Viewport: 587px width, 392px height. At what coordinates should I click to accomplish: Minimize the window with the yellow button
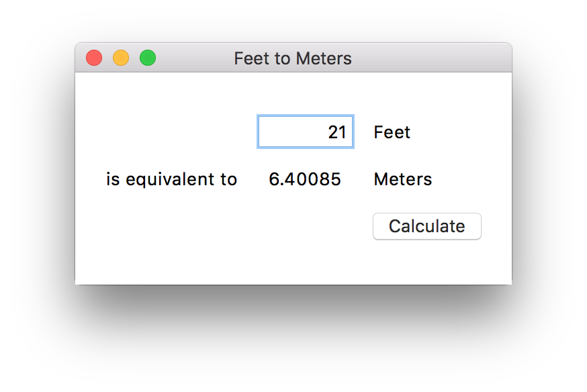[121, 58]
